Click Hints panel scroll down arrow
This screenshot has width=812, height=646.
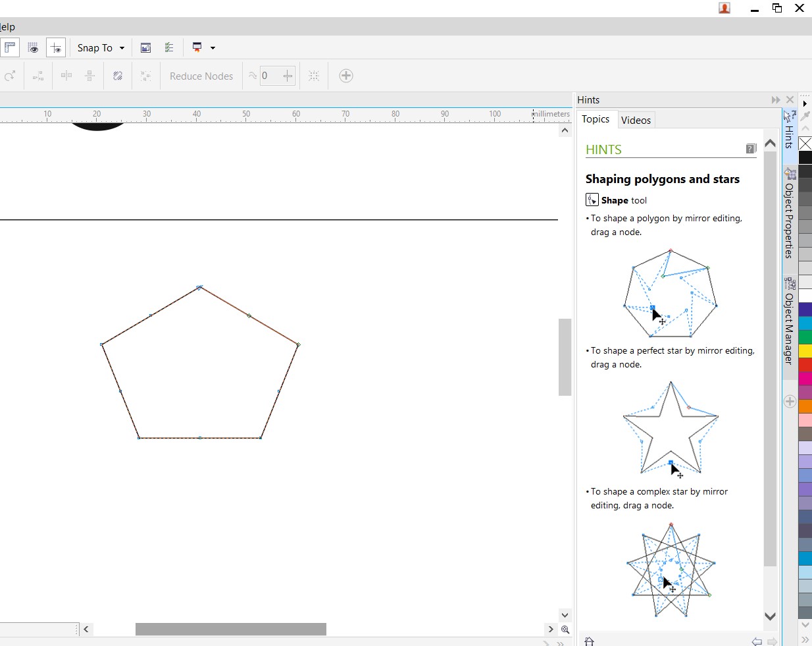pyautogui.click(x=770, y=616)
